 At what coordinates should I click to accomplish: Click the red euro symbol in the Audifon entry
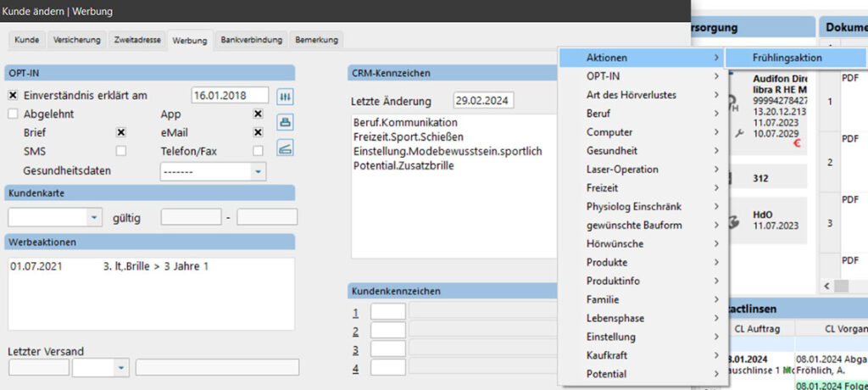point(798,144)
